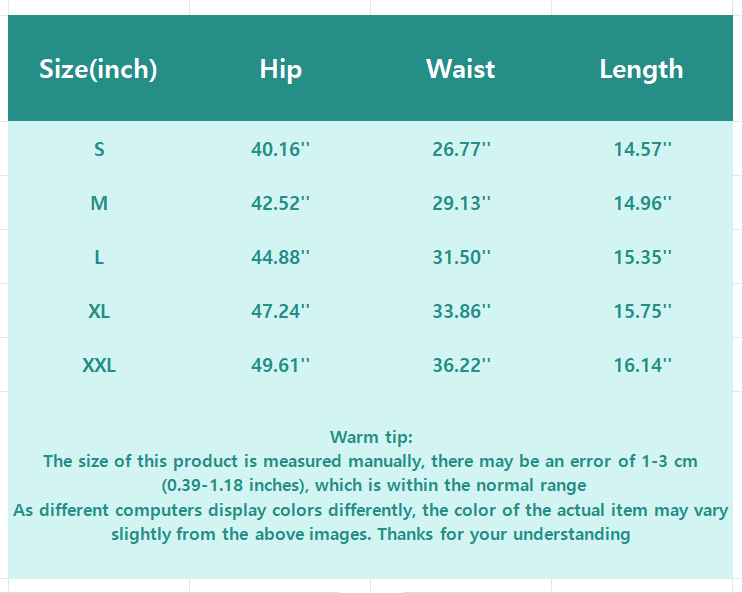Click the S size row label
This screenshot has width=742, height=593.
pyautogui.click(x=99, y=150)
